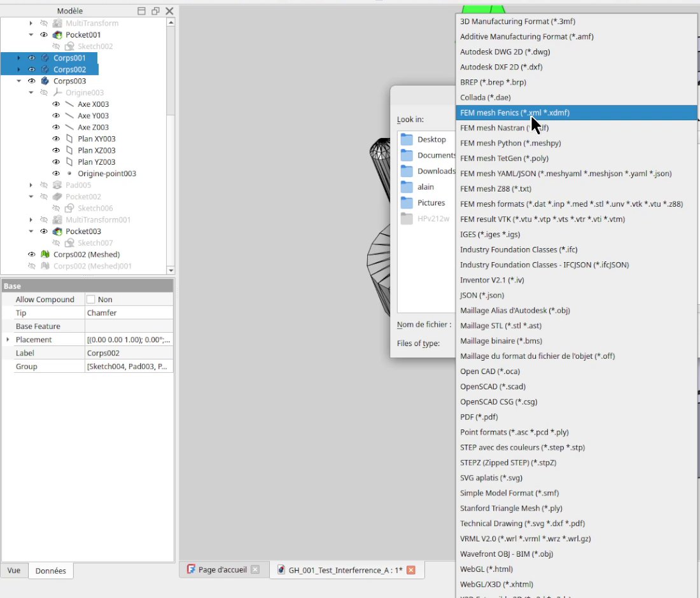
Task: Toggle visibility of Corps003
Action: (x=32, y=81)
